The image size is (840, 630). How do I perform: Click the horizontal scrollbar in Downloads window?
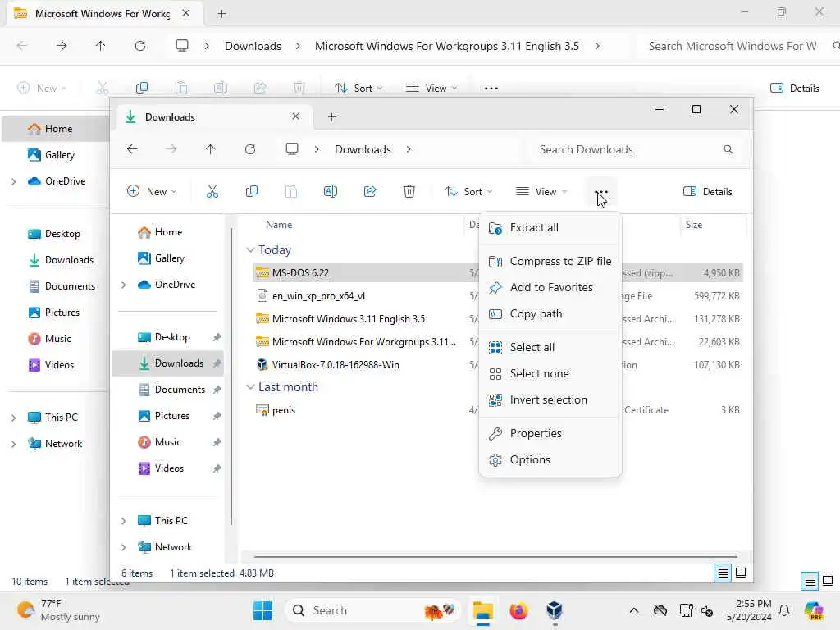coord(495,557)
